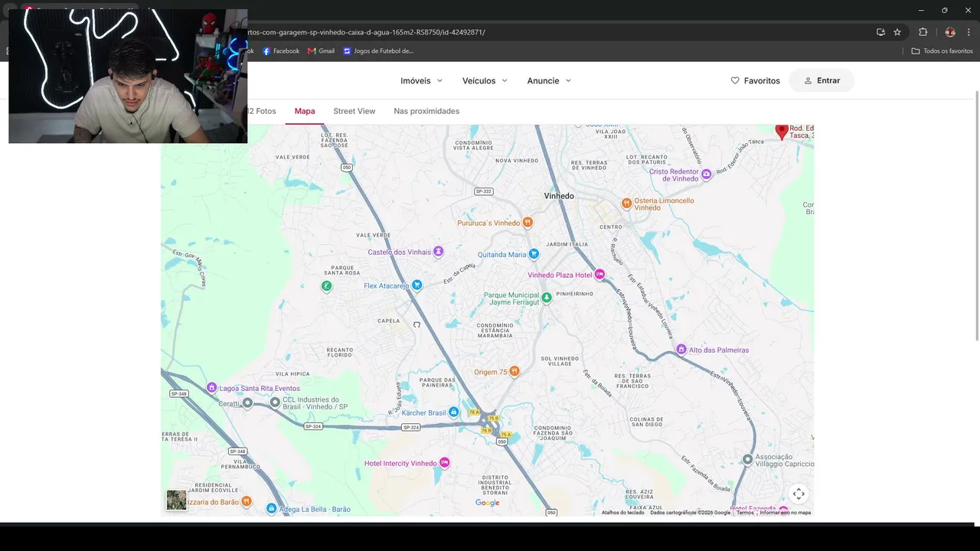The height and width of the screenshot is (551, 980).
Task: Click the Vinhedo city label on map
Action: pyautogui.click(x=559, y=196)
